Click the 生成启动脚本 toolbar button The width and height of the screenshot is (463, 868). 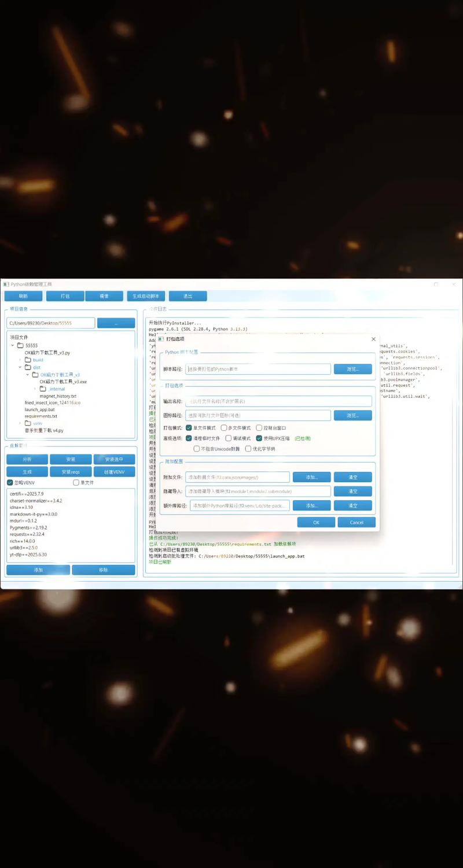pyautogui.click(x=145, y=296)
